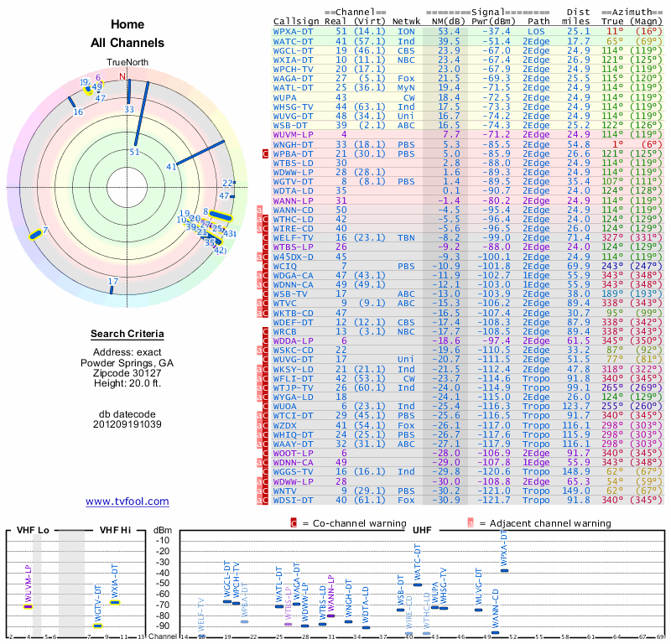Click the C marker beside WRCB row

click(x=265, y=331)
